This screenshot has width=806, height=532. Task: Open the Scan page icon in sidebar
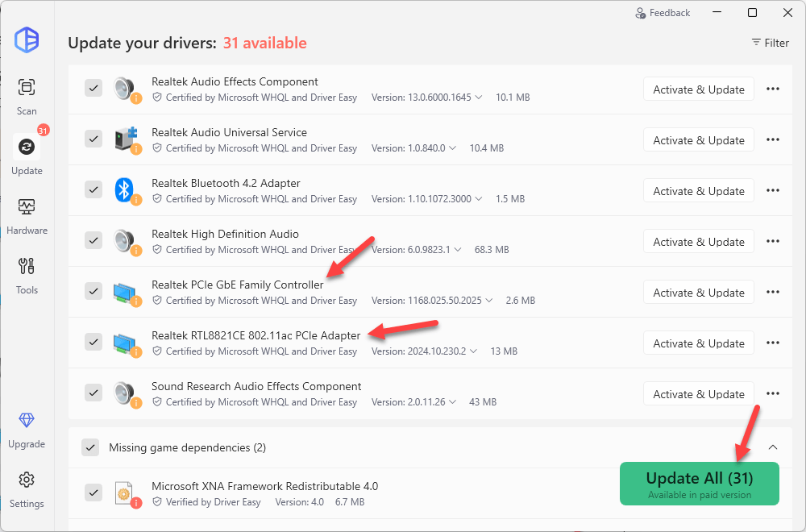click(x=27, y=88)
